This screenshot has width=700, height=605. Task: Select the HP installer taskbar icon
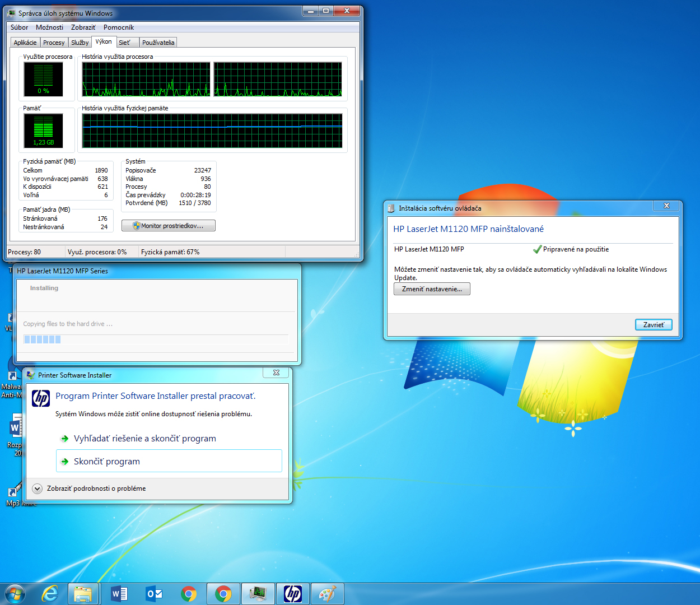click(x=293, y=594)
